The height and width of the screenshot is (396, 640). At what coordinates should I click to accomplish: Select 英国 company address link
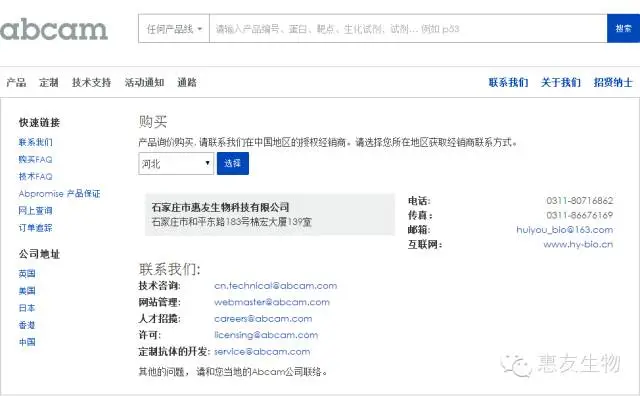pos(27,274)
